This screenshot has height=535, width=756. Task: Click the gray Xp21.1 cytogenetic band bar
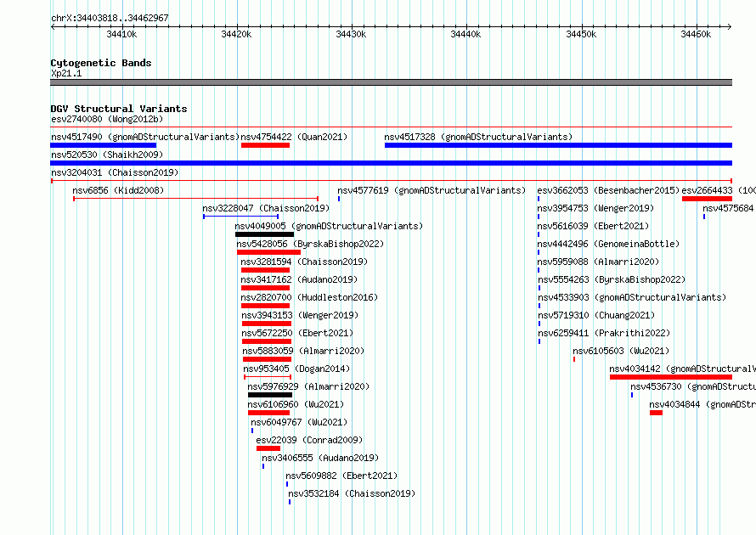pyautogui.click(x=391, y=82)
